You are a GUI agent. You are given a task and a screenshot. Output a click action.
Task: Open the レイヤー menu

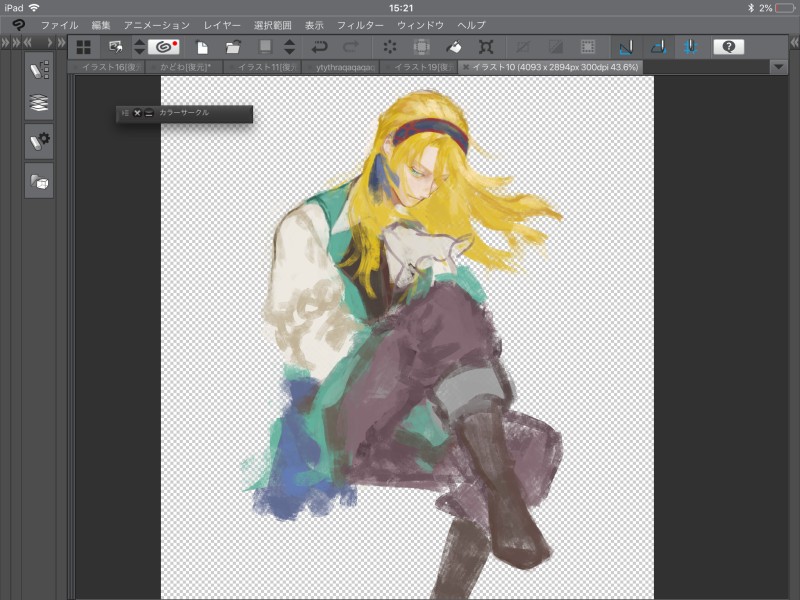point(222,25)
